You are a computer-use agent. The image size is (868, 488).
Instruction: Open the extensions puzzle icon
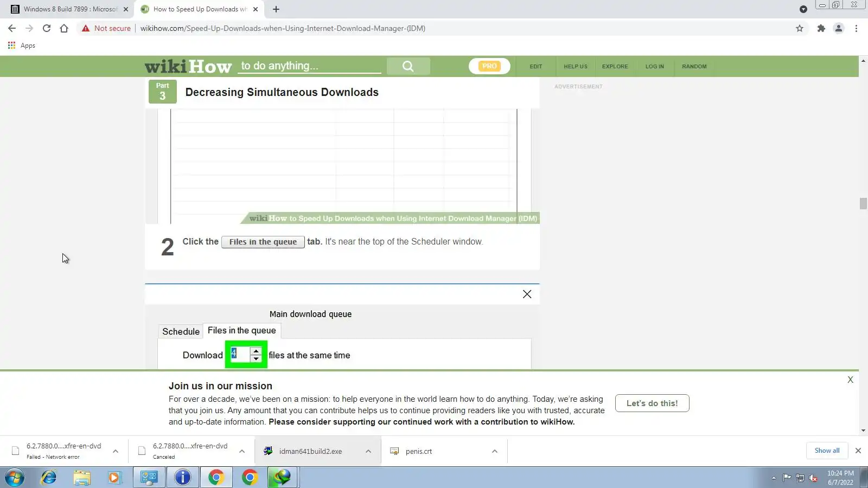tap(821, 28)
